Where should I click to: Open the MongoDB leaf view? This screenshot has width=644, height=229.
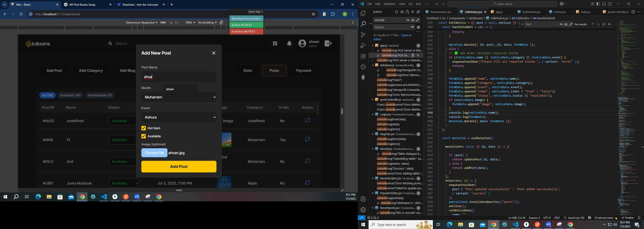click(x=363, y=78)
